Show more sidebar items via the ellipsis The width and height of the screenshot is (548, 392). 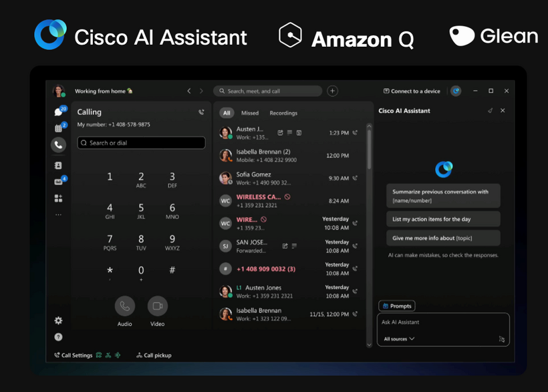58,214
